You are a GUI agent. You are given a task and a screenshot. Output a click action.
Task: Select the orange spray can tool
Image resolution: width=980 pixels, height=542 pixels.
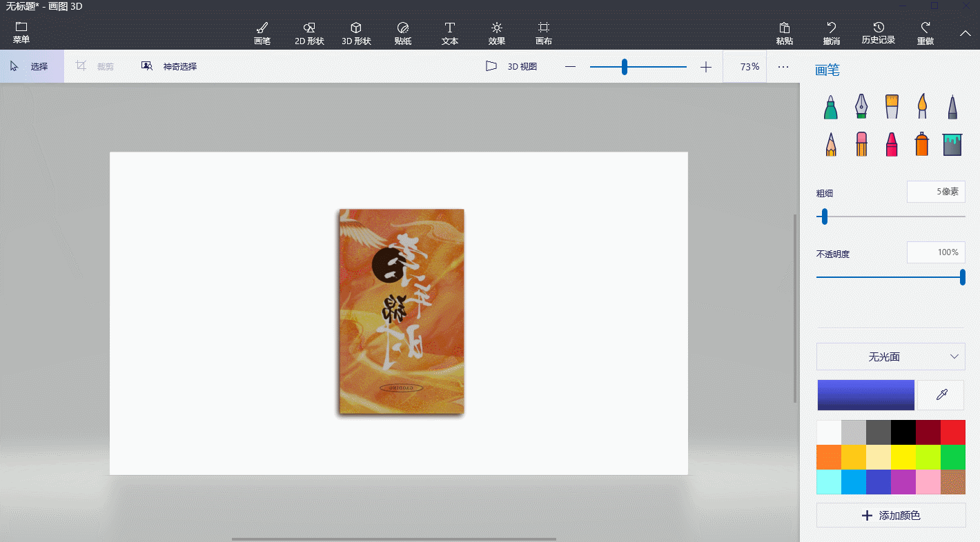[x=922, y=144]
